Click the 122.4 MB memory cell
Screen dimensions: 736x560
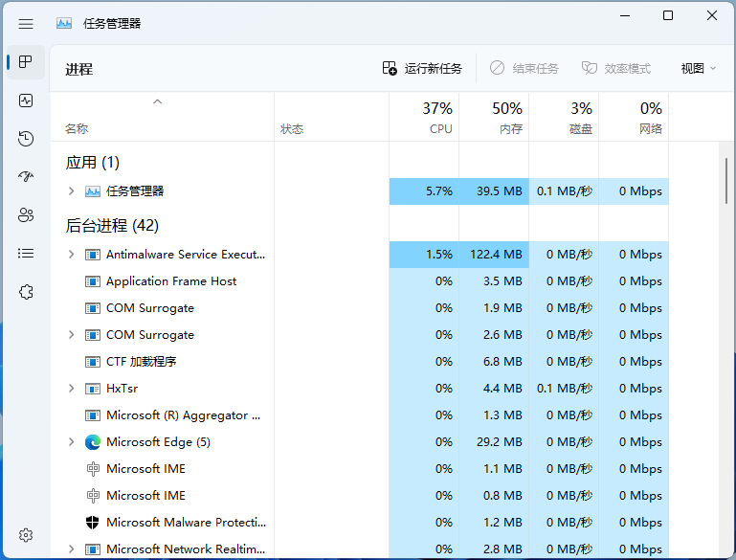[x=494, y=255]
